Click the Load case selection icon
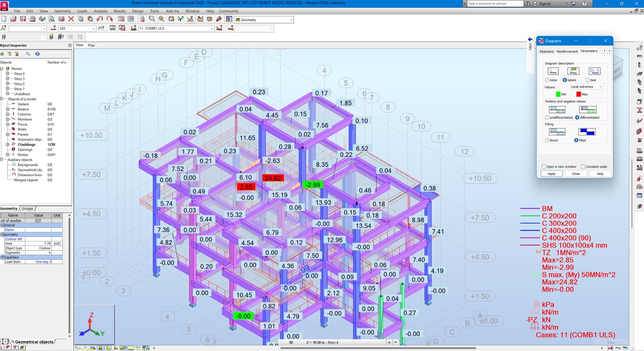This screenshot has width=644, height=351. pyautogui.click(x=133, y=28)
